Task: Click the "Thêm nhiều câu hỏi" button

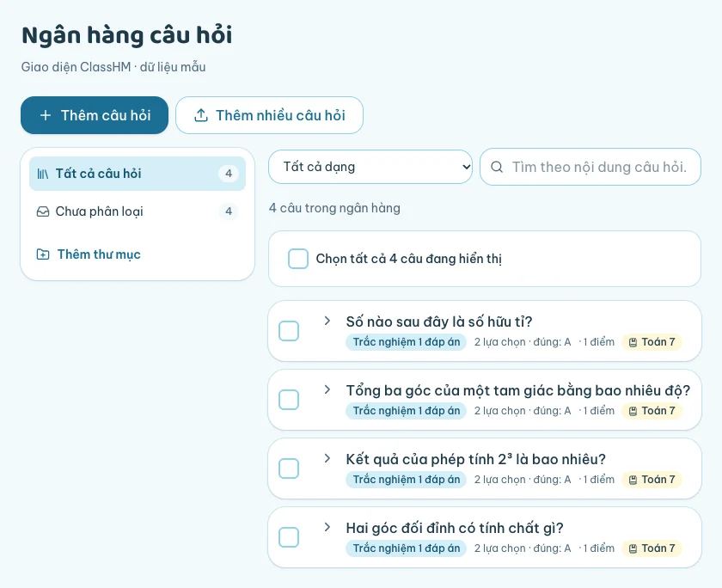Action: [x=269, y=115]
